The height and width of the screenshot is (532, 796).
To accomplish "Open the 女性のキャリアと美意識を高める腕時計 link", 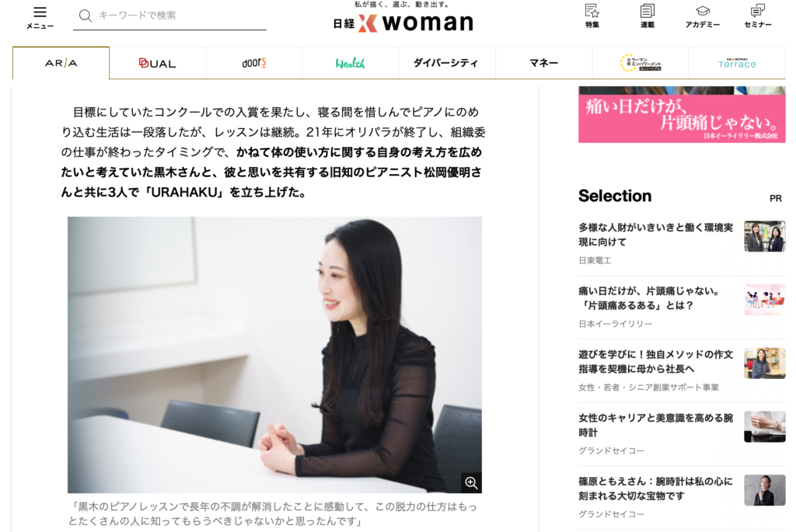I will [x=655, y=425].
